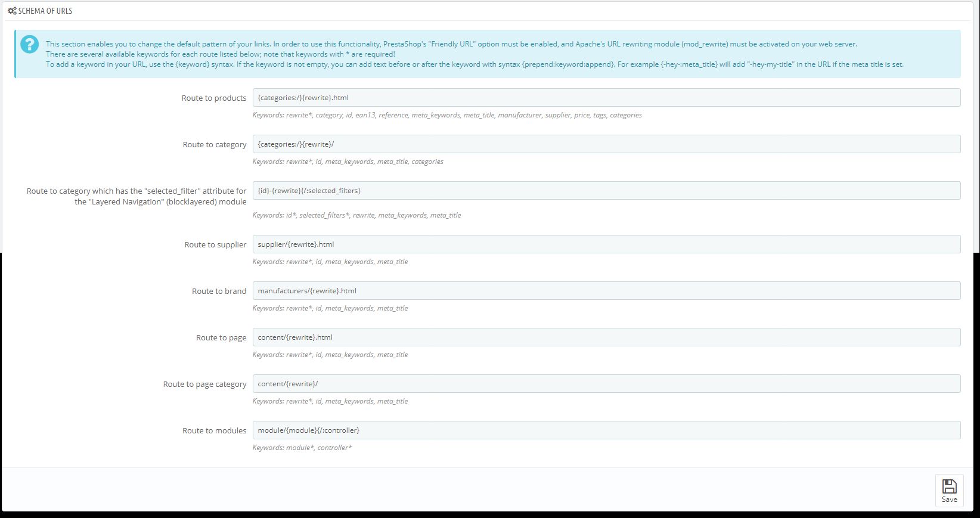Click the Route to supplier input

606,244
